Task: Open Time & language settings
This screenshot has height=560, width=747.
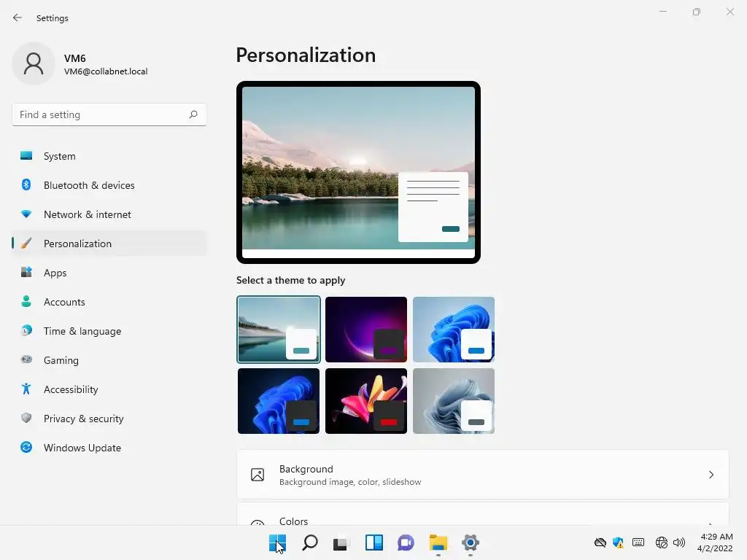Action: click(109, 331)
